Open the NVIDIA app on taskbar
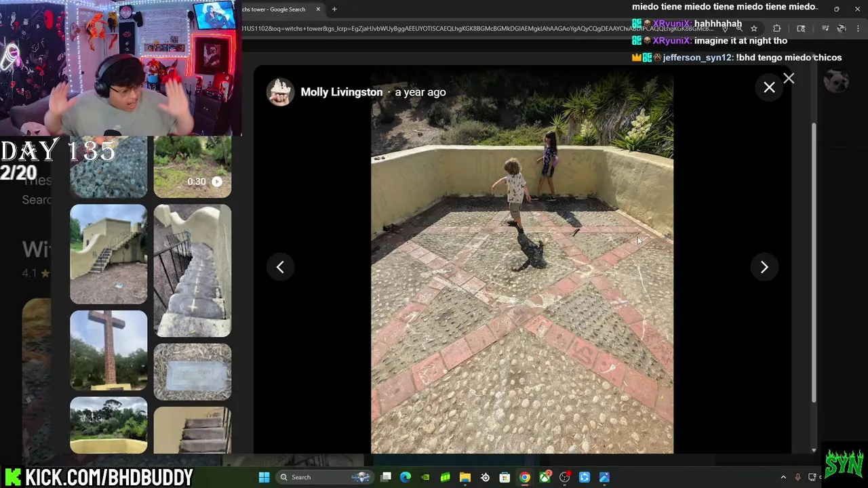868x488 pixels. click(x=425, y=477)
